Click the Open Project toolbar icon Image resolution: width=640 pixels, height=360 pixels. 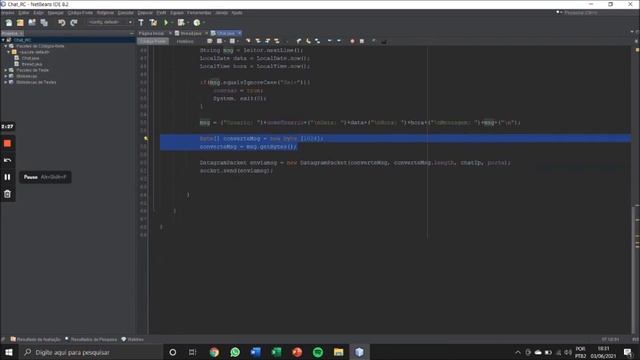32,22
